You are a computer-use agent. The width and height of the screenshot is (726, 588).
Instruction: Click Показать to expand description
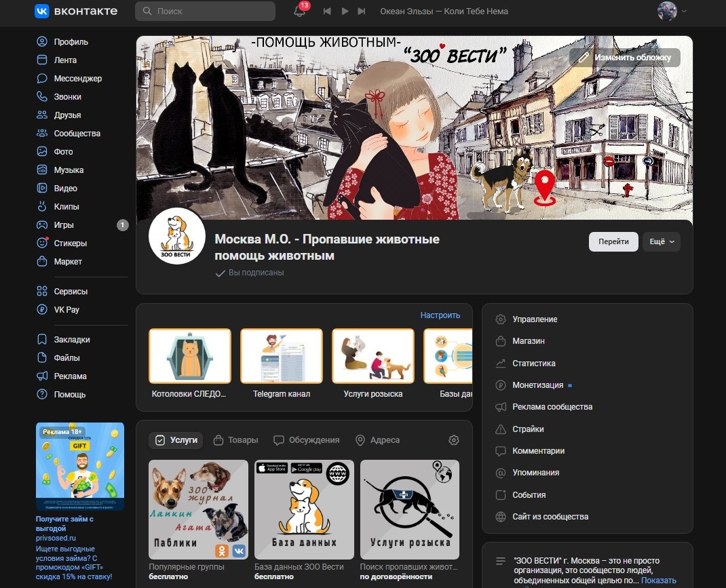(x=658, y=580)
